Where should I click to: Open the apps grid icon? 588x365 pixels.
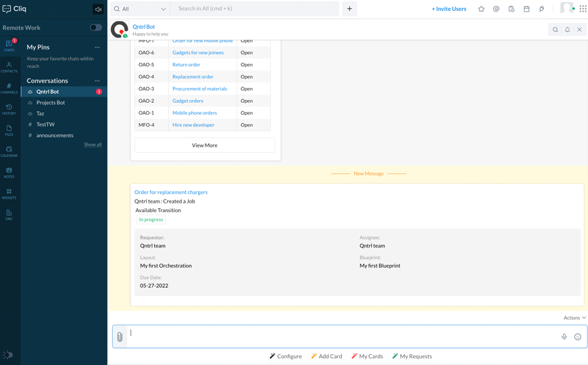[x=583, y=9]
